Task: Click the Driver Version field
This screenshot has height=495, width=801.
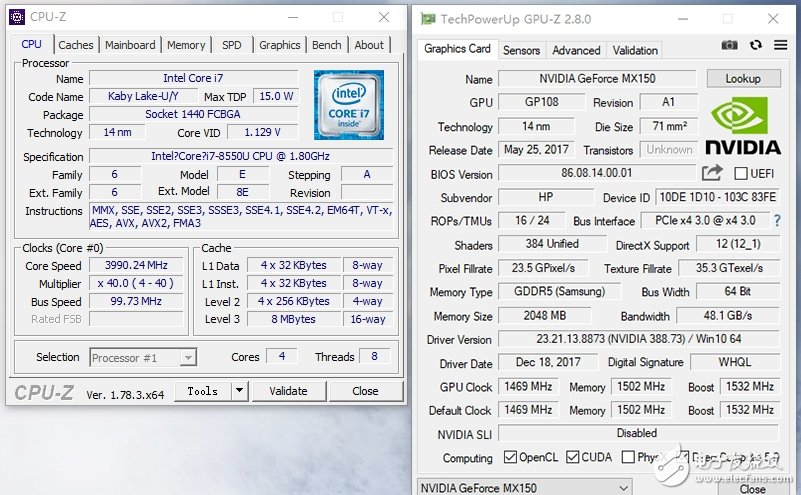Action: (639, 339)
